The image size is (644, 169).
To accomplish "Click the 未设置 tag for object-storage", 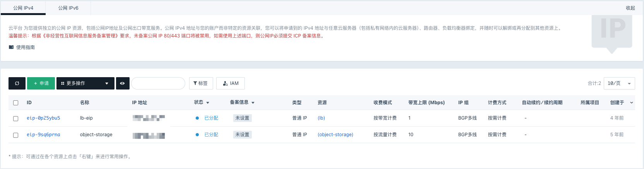I will click(x=243, y=135).
